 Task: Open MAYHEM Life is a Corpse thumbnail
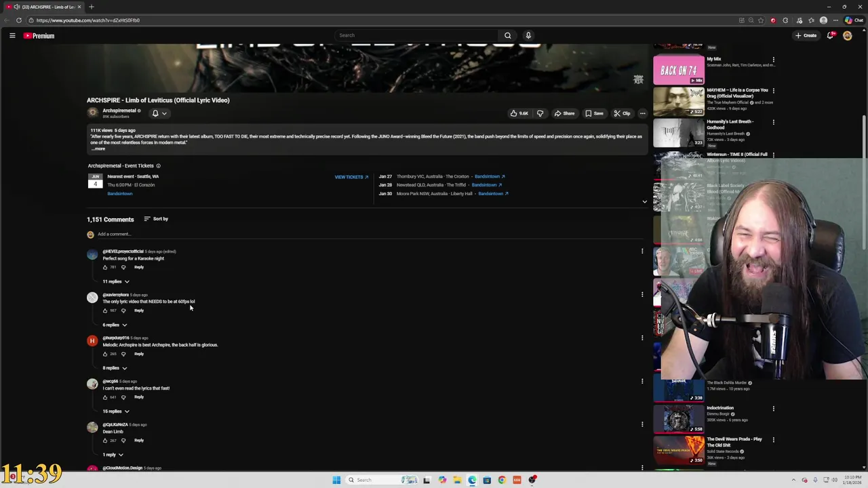[x=679, y=102]
